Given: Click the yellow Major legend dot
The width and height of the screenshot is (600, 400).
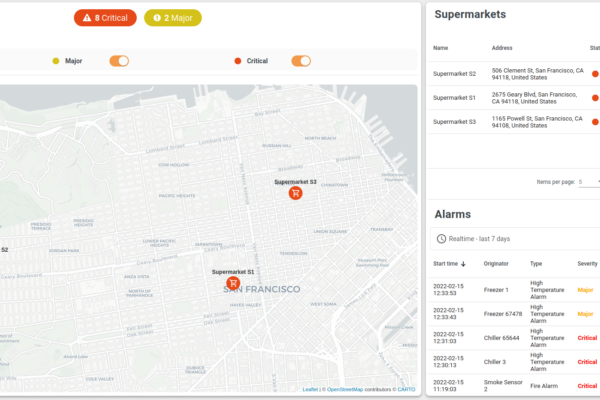Looking at the screenshot, I should tap(56, 61).
